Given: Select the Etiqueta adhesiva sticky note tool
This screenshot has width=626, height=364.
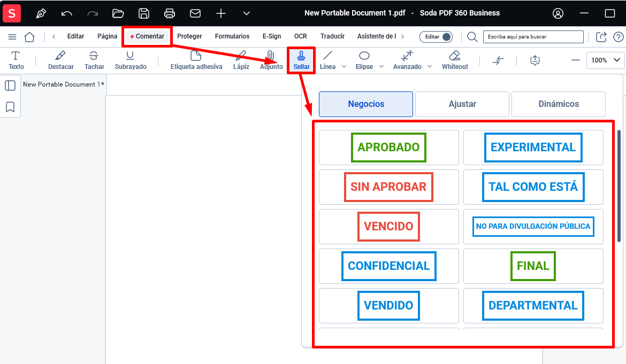Looking at the screenshot, I should click(196, 60).
